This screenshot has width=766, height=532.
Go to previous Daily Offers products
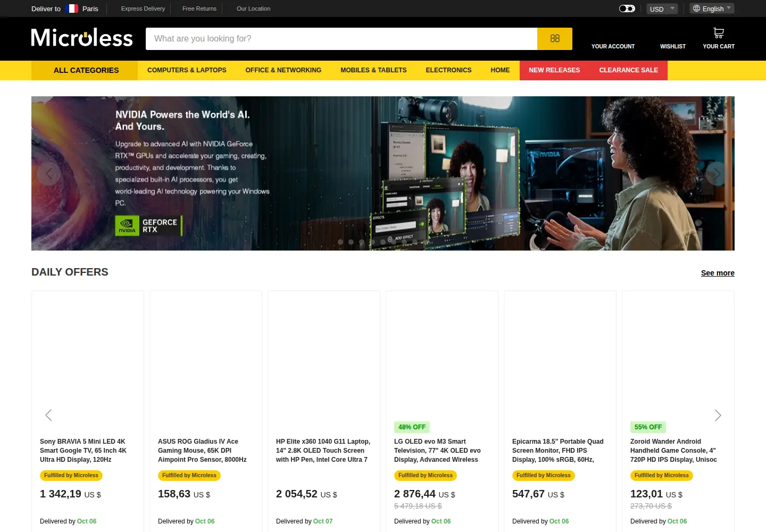[48, 415]
